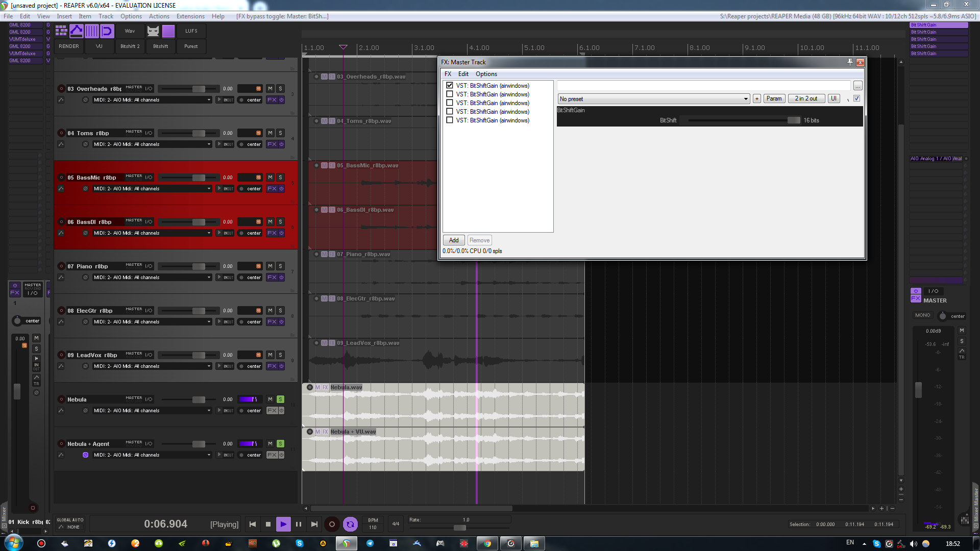This screenshot has height=551, width=980.
Task: Click the grid layout toolbar icon
Action: (61, 31)
